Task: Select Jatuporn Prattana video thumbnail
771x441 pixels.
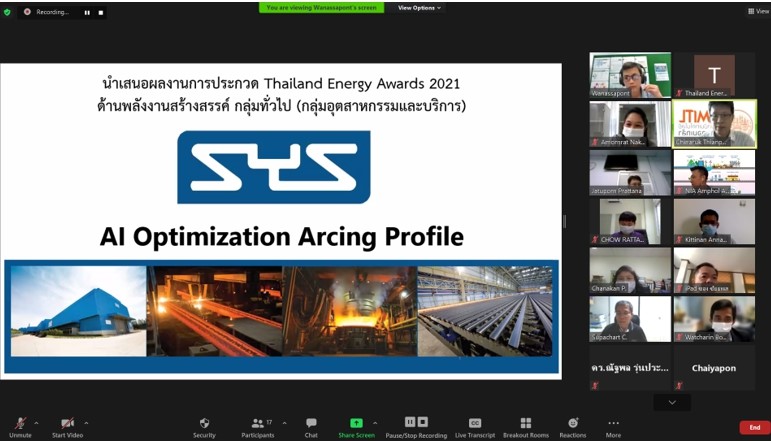Action: pos(630,173)
